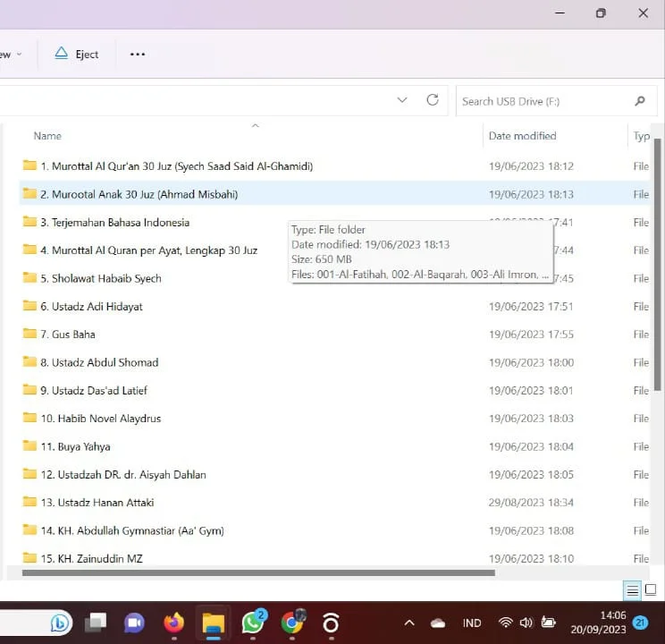Click date 29/08/2023 18:34 cell
The height and width of the screenshot is (644, 665).
(x=531, y=503)
